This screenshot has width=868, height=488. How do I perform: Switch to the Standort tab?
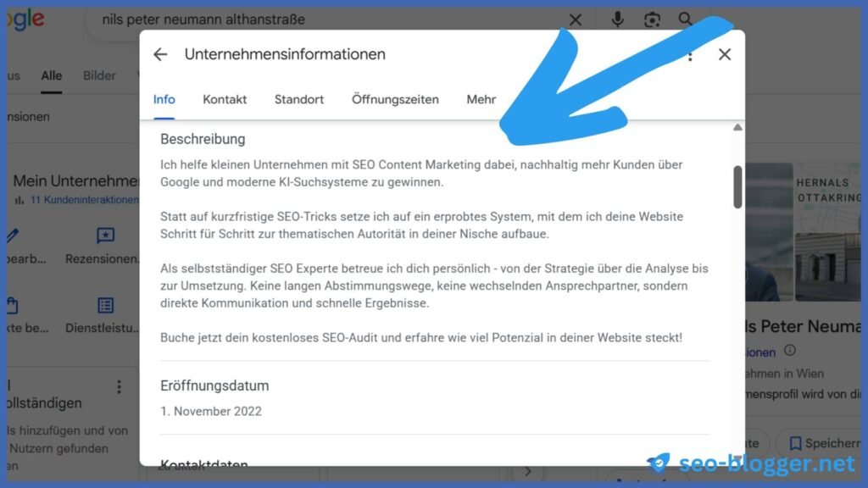point(299,100)
